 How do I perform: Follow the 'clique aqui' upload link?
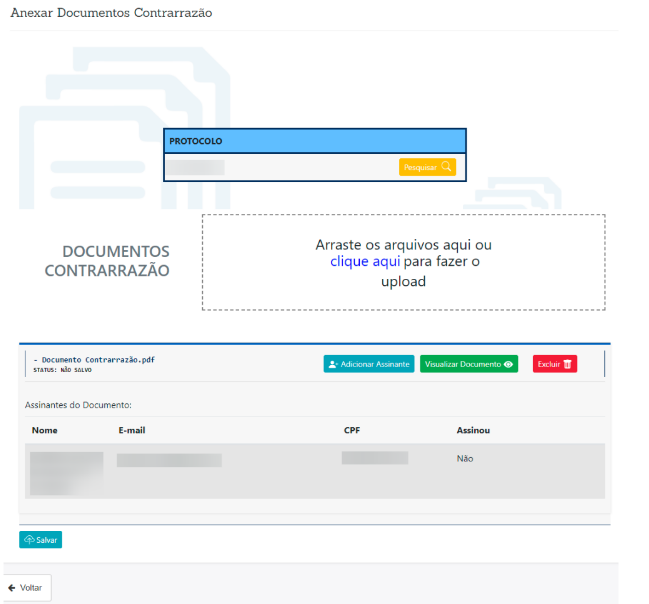point(365,262)
